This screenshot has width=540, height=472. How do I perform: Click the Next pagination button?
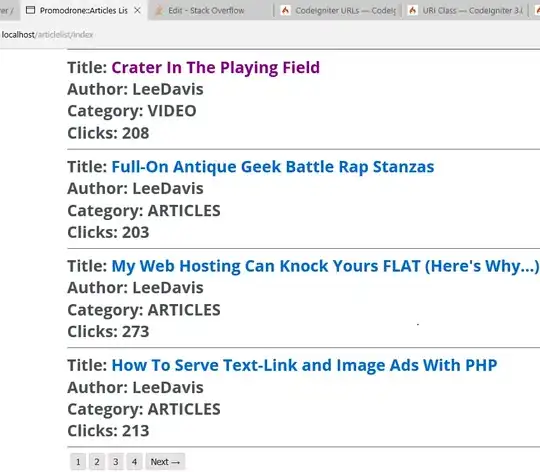[165, 462]
